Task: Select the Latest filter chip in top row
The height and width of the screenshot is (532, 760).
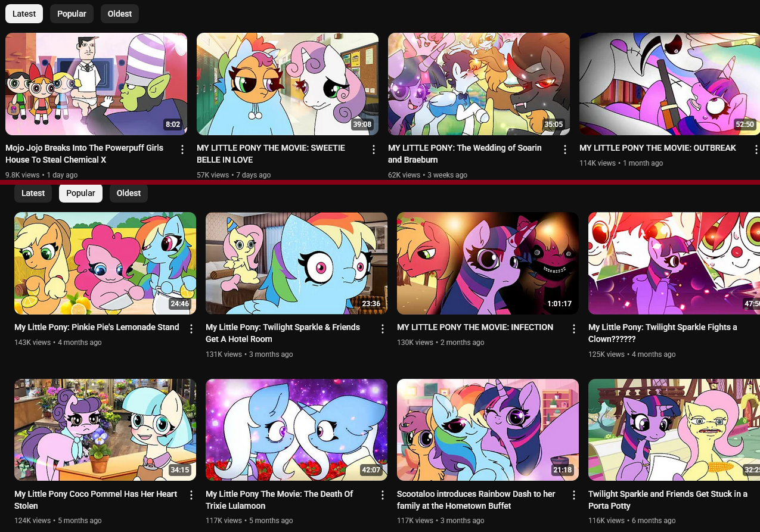Action: click(24, 14)
